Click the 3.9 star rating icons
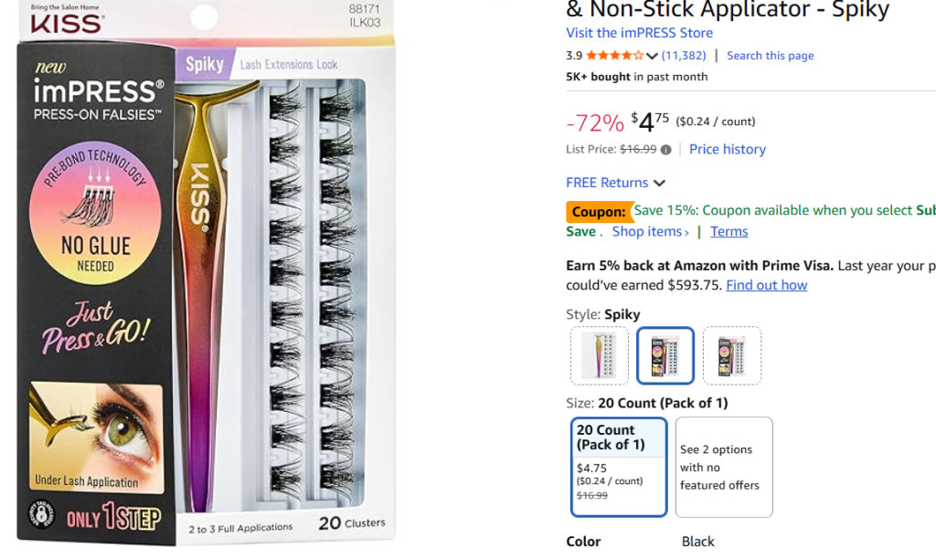Viewport: 936px width, 560px height. 614,56
